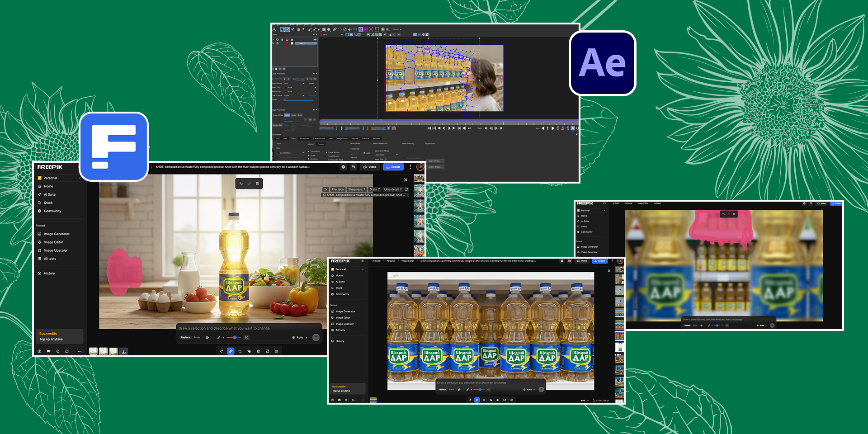
Task: Click regenerate icon next to Ultra detail: 7
Action: 406,189
